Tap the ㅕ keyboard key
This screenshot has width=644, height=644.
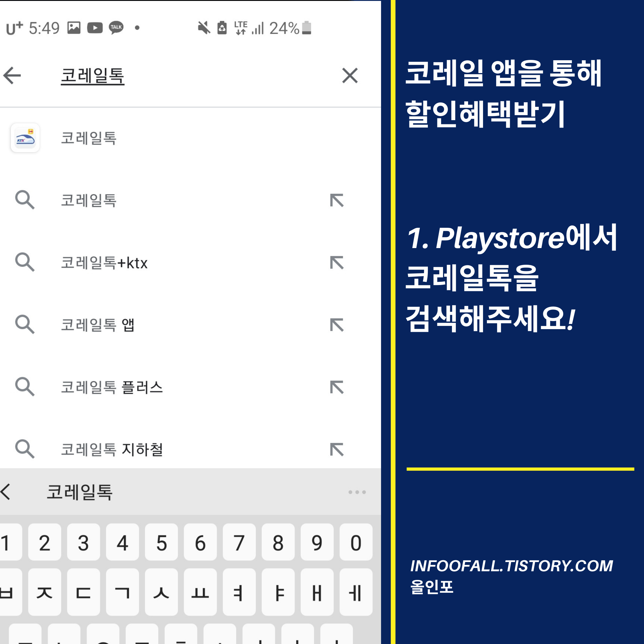[x=239, y=592]
